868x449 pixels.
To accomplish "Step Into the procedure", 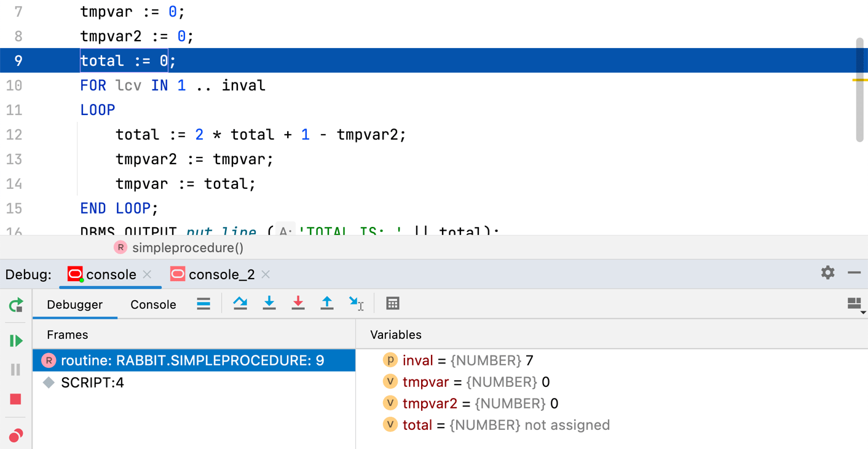I will point(269,303).
